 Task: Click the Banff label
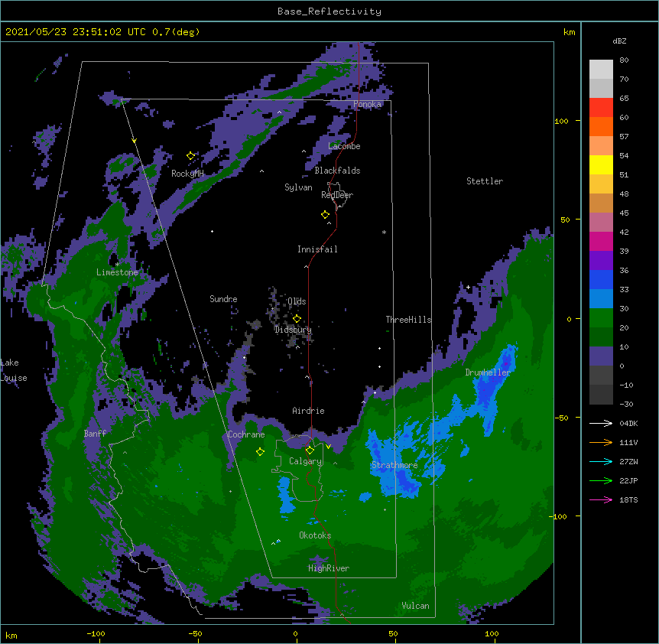click(x=95, y=434)
